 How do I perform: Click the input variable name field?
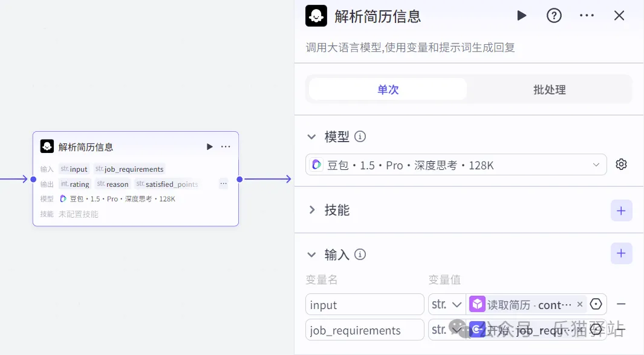click(x=365, y=305)
